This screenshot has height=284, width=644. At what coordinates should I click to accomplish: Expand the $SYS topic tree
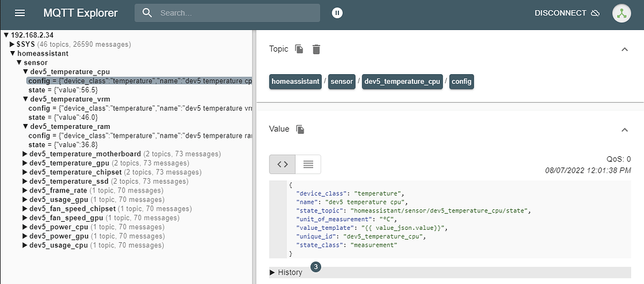click(12, 45)
